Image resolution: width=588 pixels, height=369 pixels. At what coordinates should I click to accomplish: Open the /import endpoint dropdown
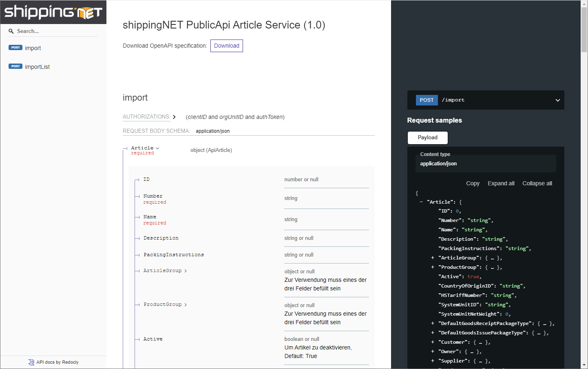point(557,100)
